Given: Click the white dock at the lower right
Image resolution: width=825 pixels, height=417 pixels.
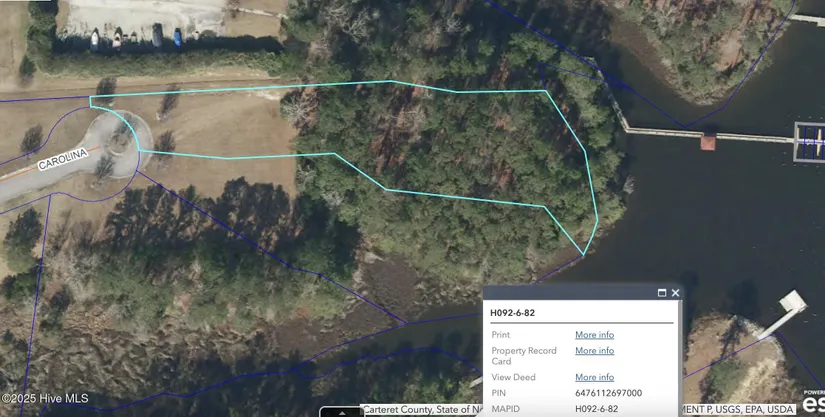Looking at the screenshot, I should point(784,313).
